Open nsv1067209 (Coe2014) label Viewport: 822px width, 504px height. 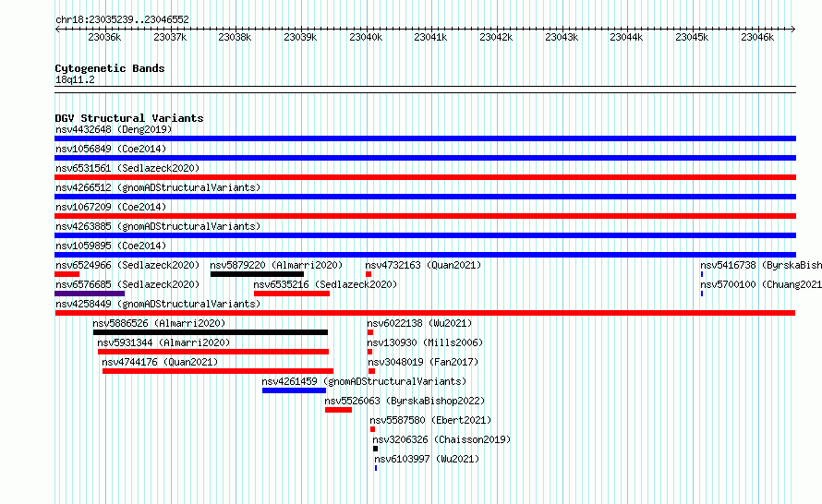point(111,207)
